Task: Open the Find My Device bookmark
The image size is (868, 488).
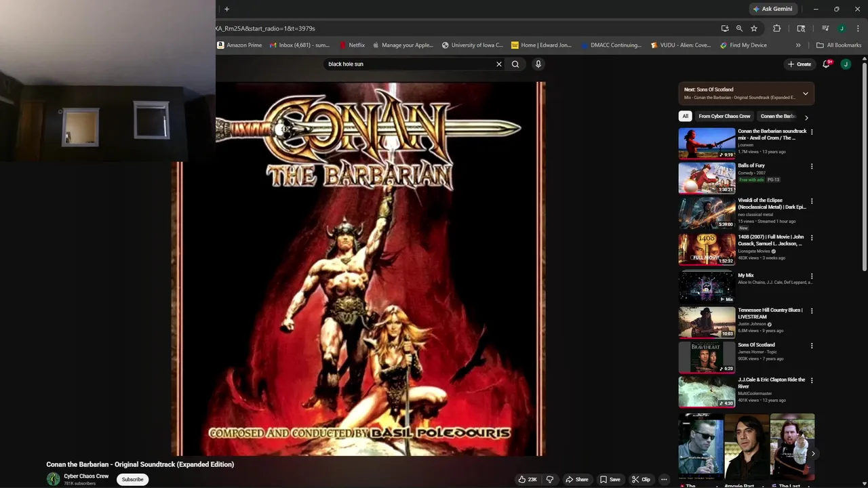Action: pyautogui.click(x=743, y=45)
